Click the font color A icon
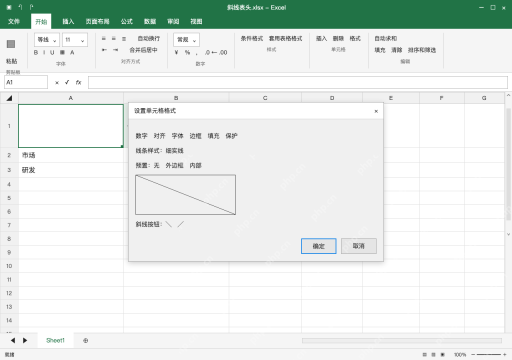Image resolution: width=512 pixels, height=360 pixels. [72, 52]
